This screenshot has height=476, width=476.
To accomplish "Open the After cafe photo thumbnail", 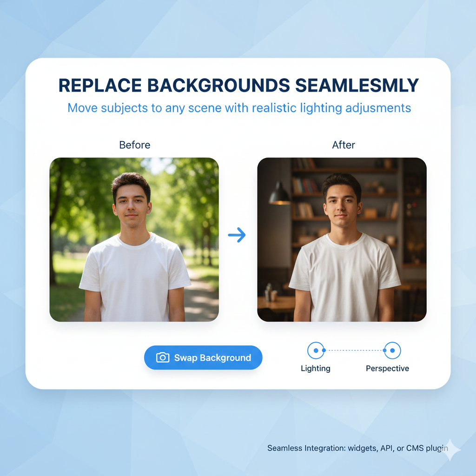I will 342,239.
